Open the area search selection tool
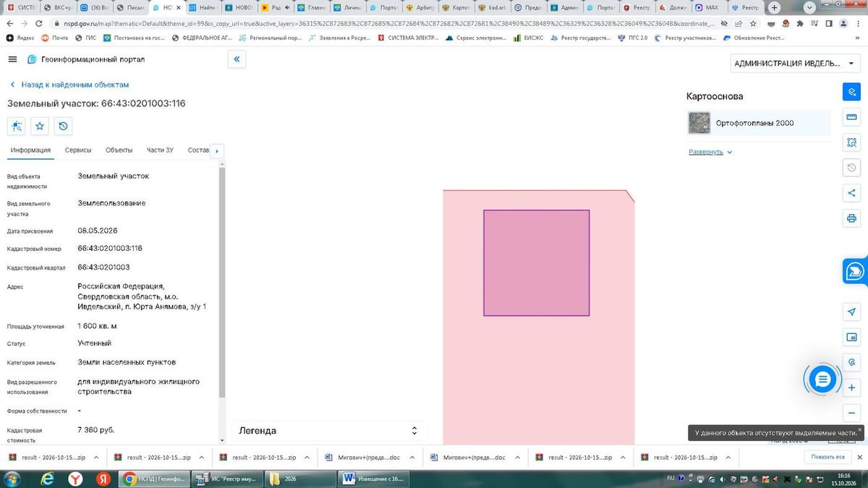 [851, 142]
